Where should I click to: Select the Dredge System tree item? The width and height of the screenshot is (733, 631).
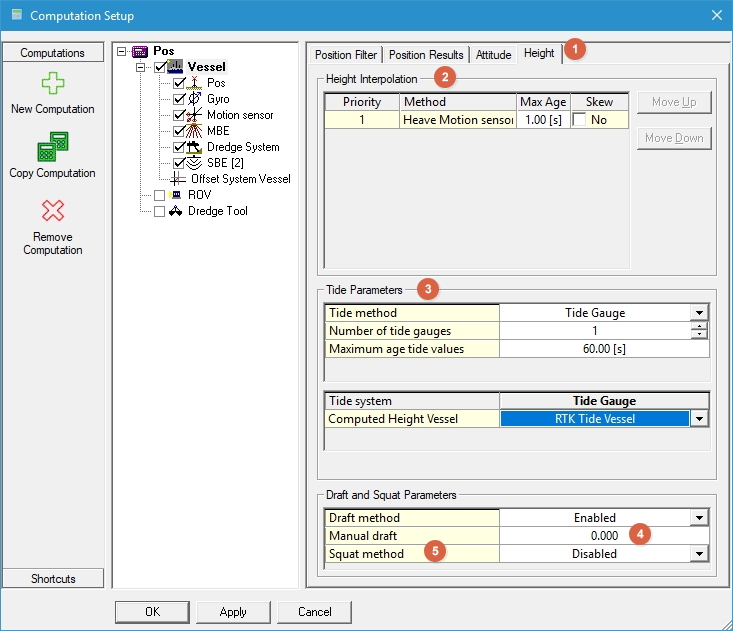[243, 147]
